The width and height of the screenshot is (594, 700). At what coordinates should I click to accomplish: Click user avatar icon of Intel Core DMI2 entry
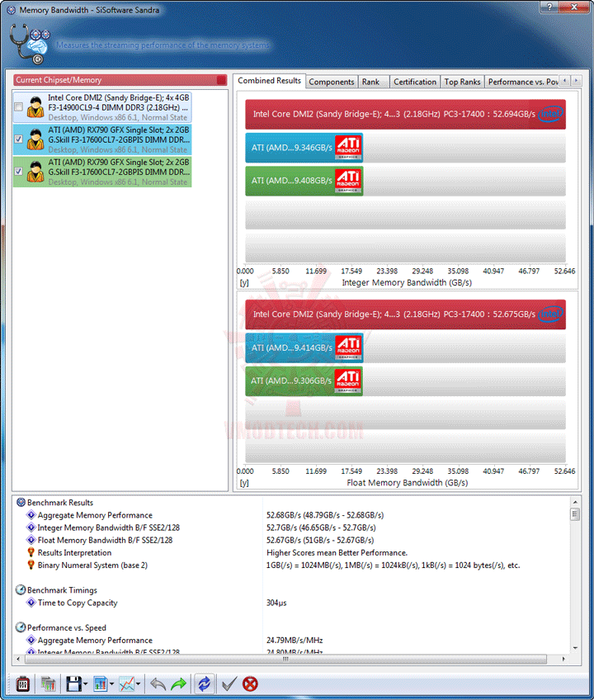35,107
